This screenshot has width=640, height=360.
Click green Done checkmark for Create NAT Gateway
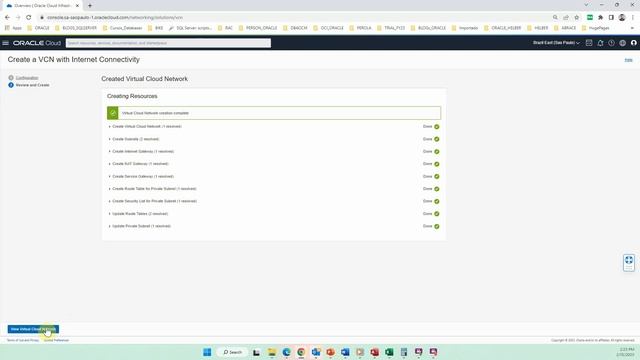click(x=437, y=164)
